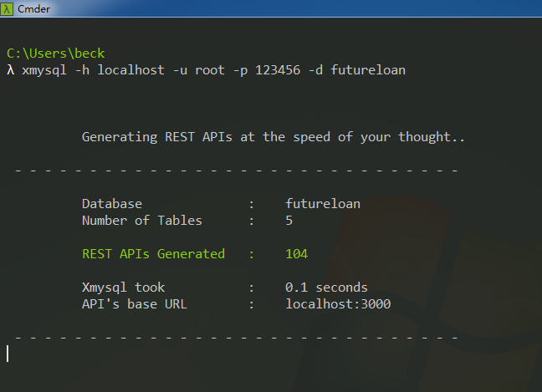This screenshot has width=542, height=392.
Task: Click the lower dashed separator line
Action: [x=236, y=337]
